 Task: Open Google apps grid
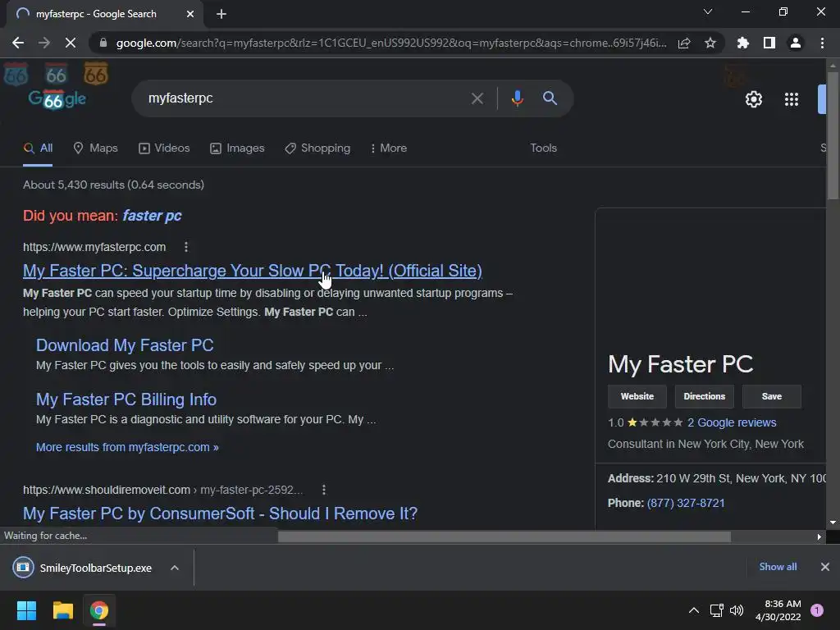coord(792,99)
